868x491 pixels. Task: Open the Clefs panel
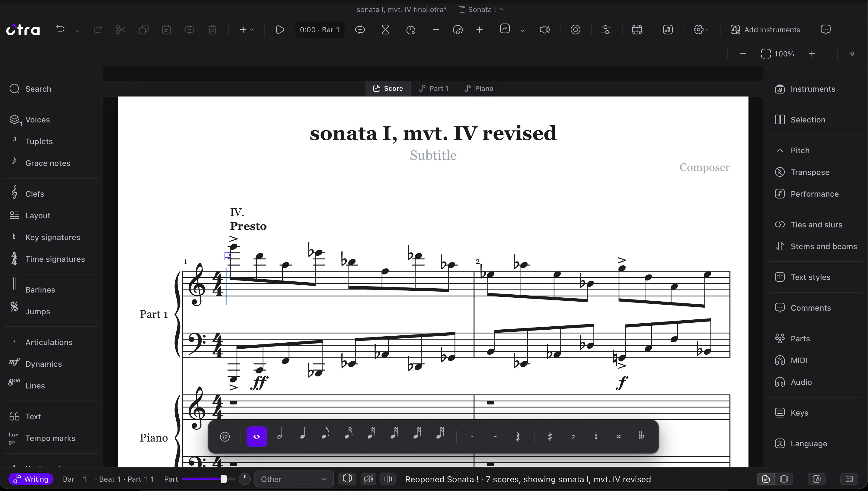pyautogui.click(x=51, y=194)
